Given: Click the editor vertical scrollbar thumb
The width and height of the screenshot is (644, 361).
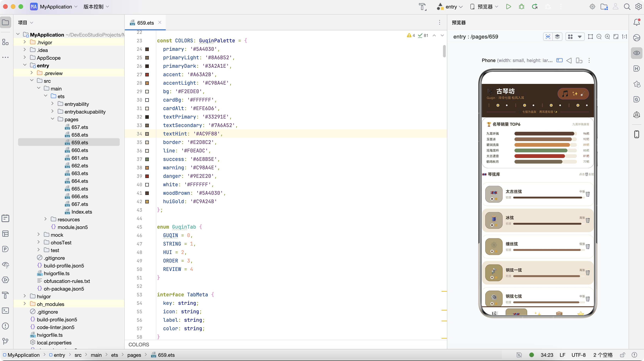Looking at the screenshot, I should 444,51.
